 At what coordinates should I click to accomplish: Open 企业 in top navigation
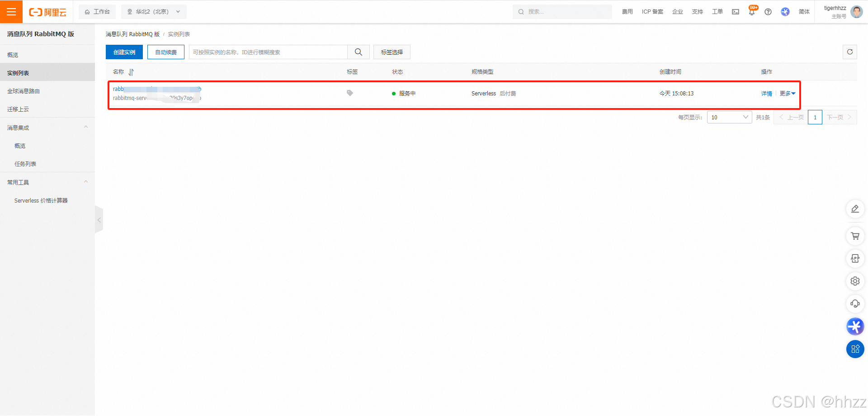tap(678, 12)
